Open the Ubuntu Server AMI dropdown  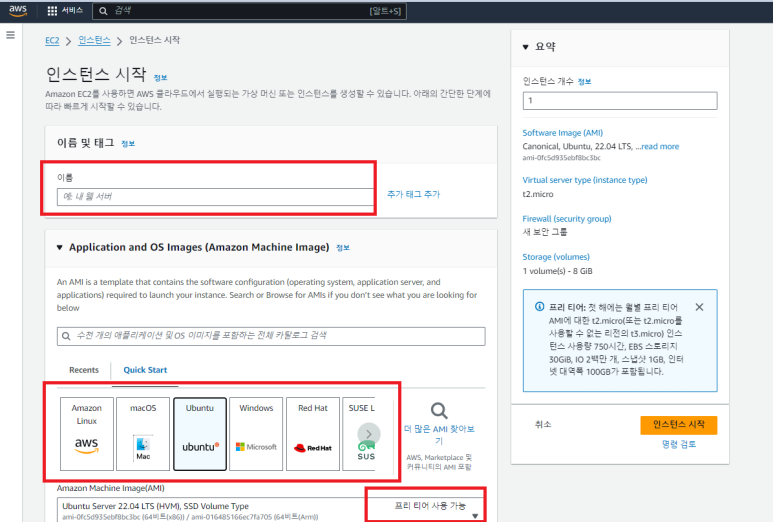tap(475, 516)
